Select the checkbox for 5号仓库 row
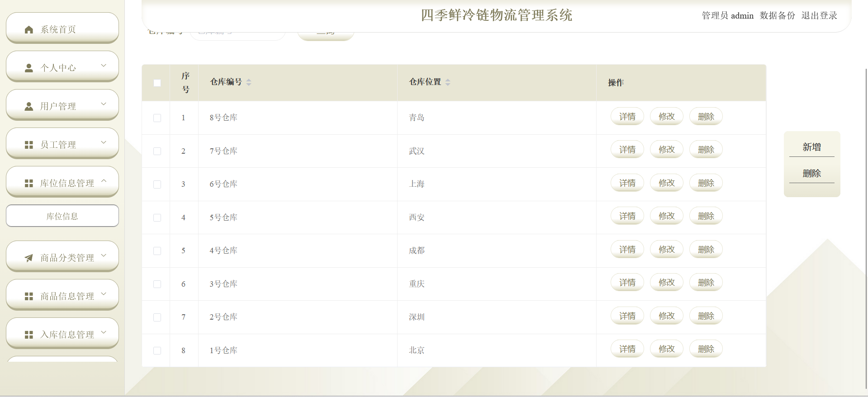Image resolution: width=868 pixels, height=397 pixels. 157,217
